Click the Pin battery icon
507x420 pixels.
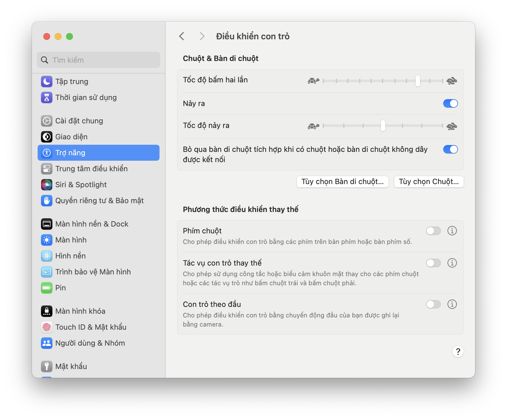tap(47, 288)
